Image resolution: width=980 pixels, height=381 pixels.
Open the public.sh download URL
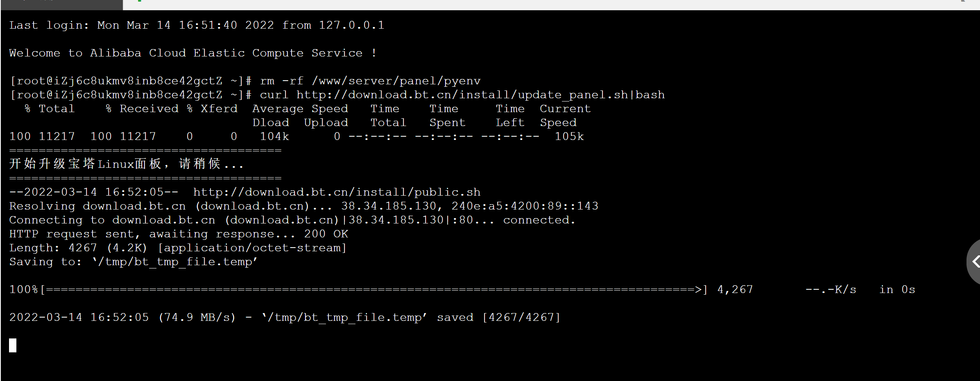(x=337, y=192)
